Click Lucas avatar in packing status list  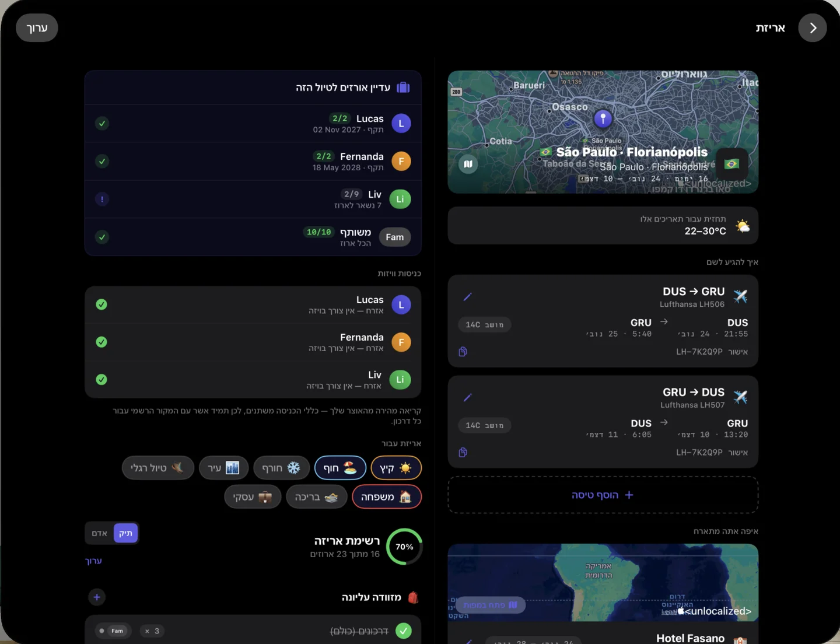[401, 124]
